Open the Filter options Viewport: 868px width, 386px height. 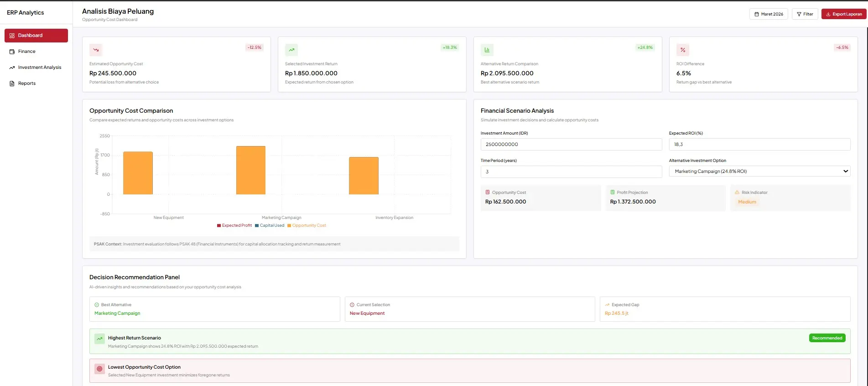pos(805,14)
